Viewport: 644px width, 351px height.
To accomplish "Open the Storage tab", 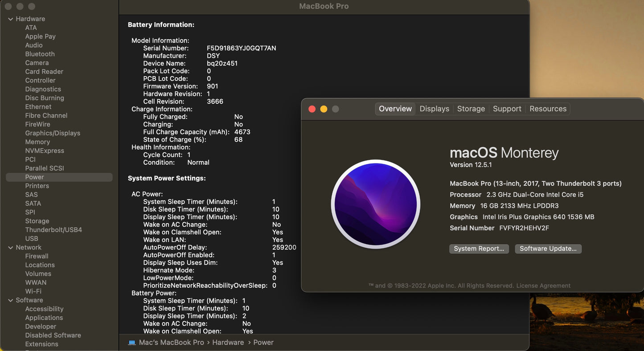I will tap(471, 109).
